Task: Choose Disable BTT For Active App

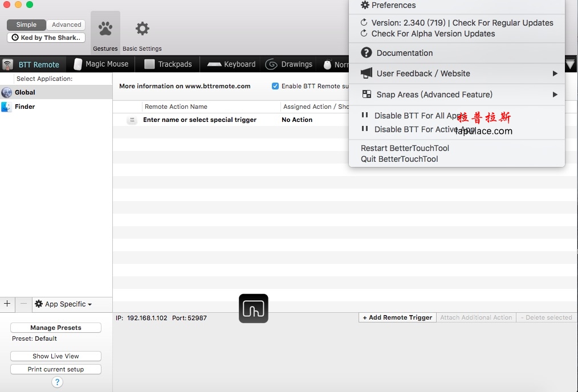Action: point(457,129)
